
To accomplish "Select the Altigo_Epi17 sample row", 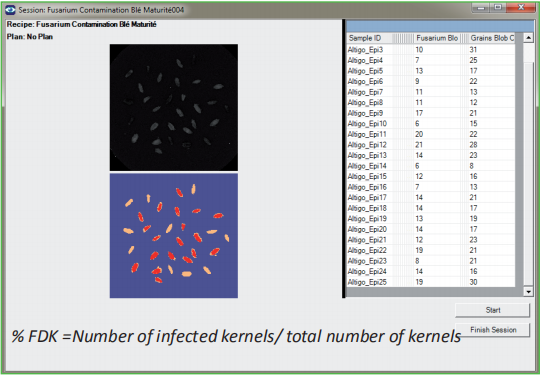I will 431,197.
